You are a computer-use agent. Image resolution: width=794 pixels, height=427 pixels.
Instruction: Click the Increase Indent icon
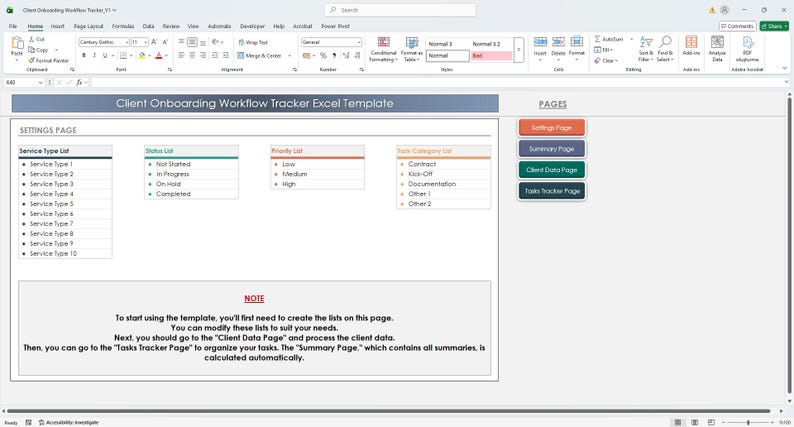pos(225,56)
